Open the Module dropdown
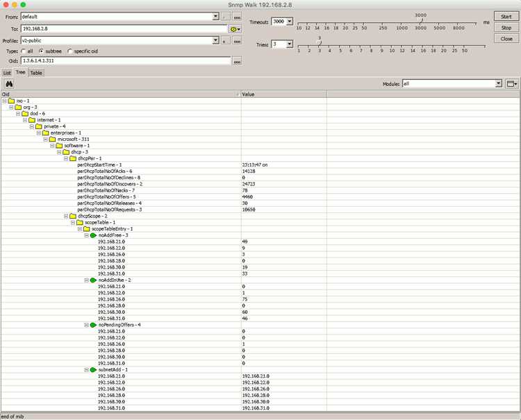Image resolution: width=521 pixels, height=420 pixels. (498, 84)
